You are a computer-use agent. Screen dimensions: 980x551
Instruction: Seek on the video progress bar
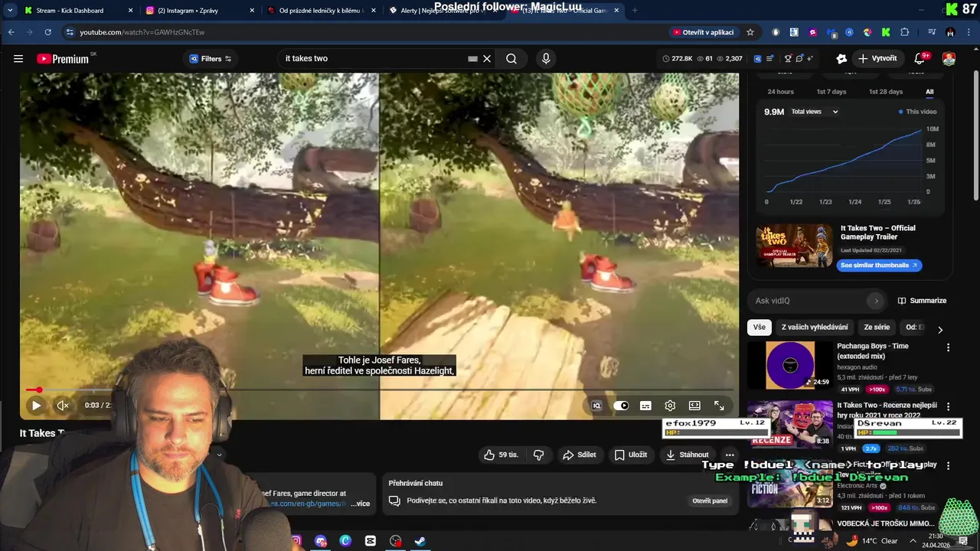click(379, 390)
